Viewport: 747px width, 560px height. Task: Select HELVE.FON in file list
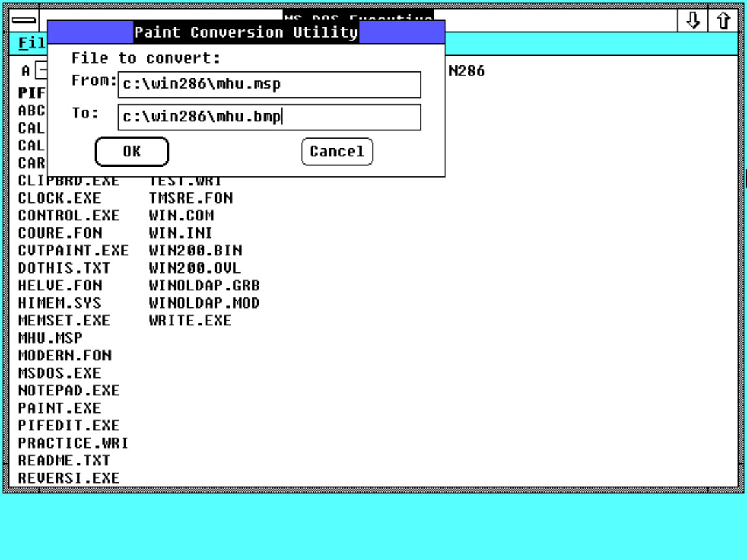click(x=60, y=286)
